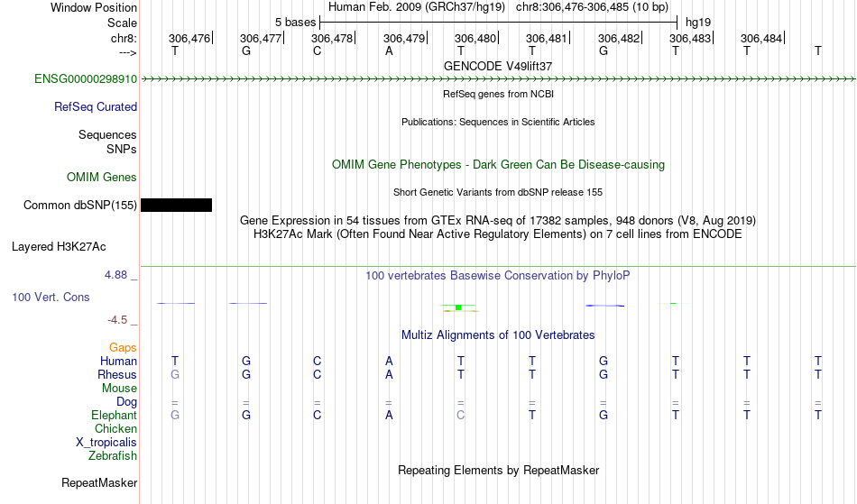The height and width of the screenshot is (504, 857).
Task: Click the X_tropicalis species label
Action: (x=106, y=443)
